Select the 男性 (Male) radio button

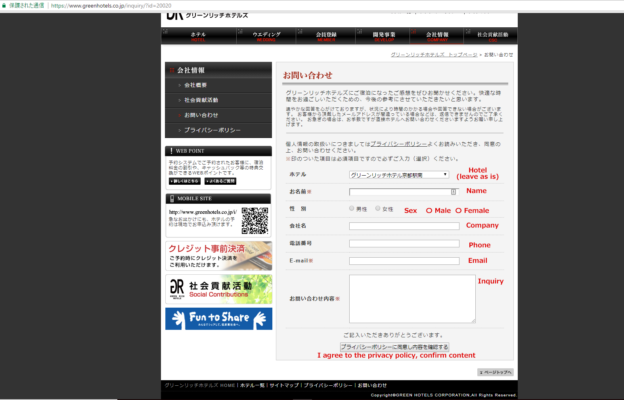(x=351, y=209)
